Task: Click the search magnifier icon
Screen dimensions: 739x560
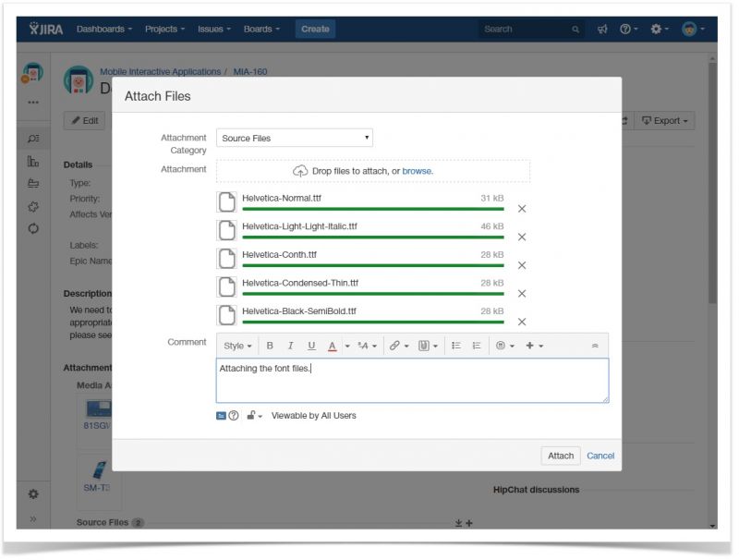Action: [x=575, y=30]
